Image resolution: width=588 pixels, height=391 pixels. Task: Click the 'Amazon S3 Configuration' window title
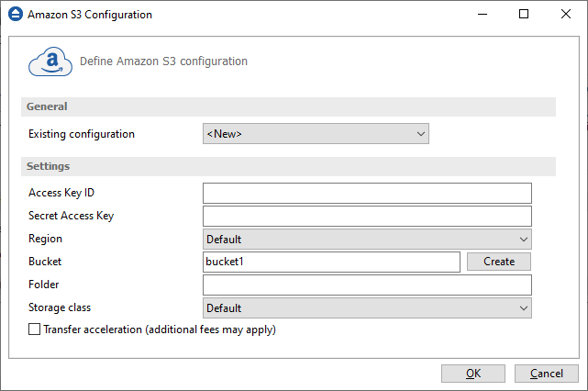[90, 15]
